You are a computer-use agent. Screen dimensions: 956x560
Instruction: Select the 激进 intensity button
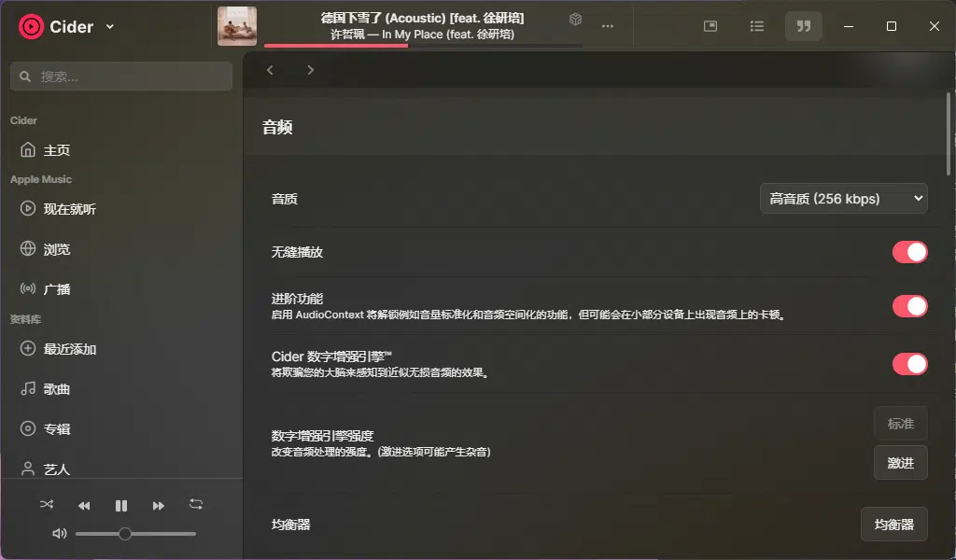pos(900,463)
